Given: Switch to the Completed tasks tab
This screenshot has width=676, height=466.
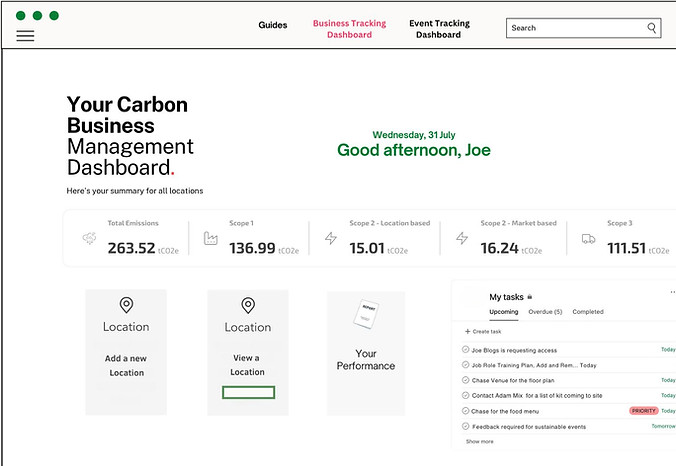Looking at the screenshot, I should point(588,311).
